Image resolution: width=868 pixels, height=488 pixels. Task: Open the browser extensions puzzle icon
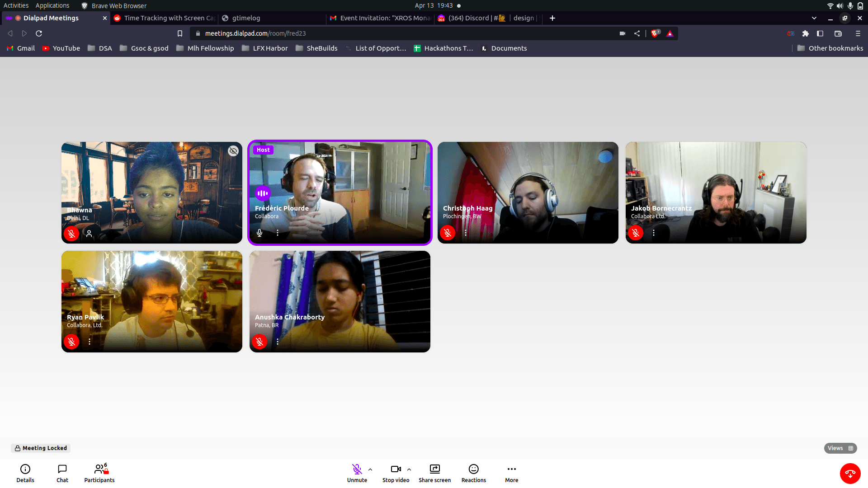806,33
